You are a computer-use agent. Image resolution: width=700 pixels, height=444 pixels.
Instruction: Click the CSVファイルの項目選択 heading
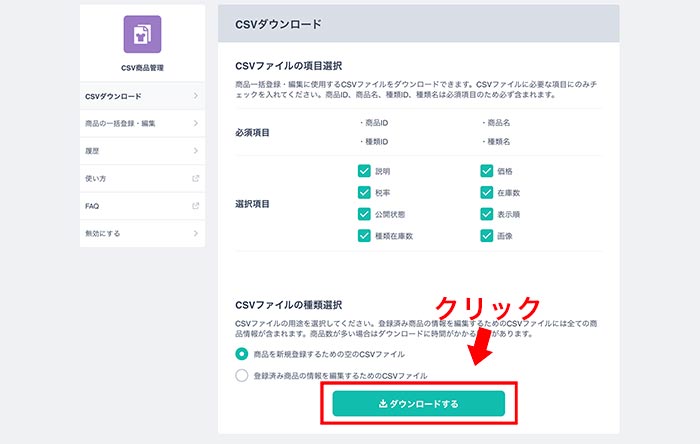pos(288,66)
